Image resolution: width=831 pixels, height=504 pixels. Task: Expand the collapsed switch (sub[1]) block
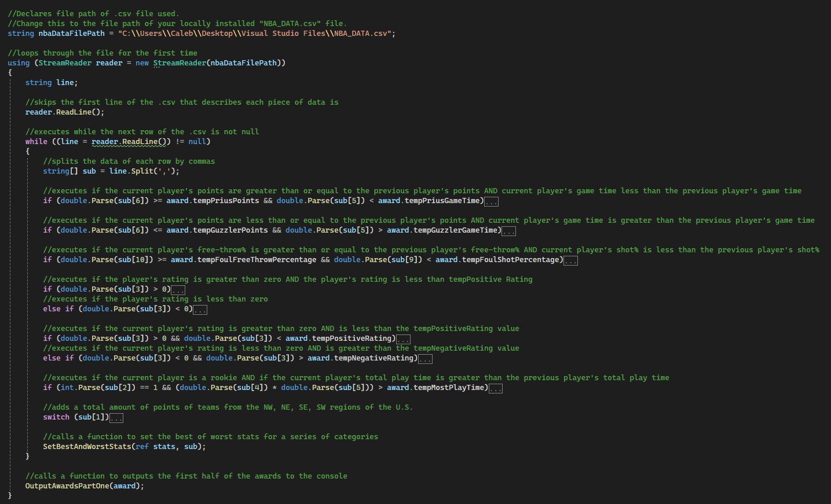(x=116, y=418)
